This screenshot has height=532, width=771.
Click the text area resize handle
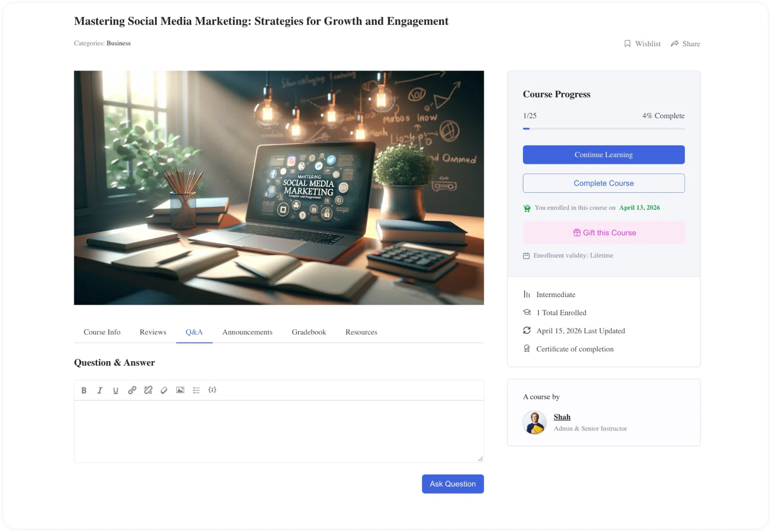tap(480, 459)
